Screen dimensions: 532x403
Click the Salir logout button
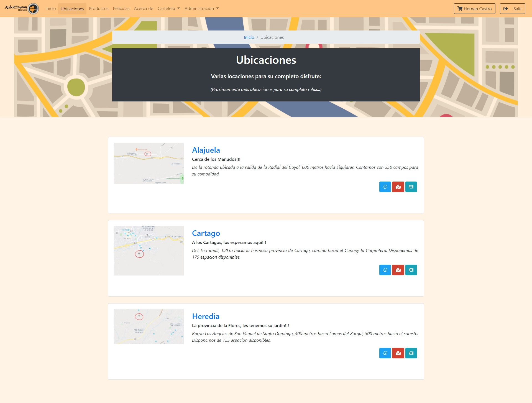[x=512, y=9]
